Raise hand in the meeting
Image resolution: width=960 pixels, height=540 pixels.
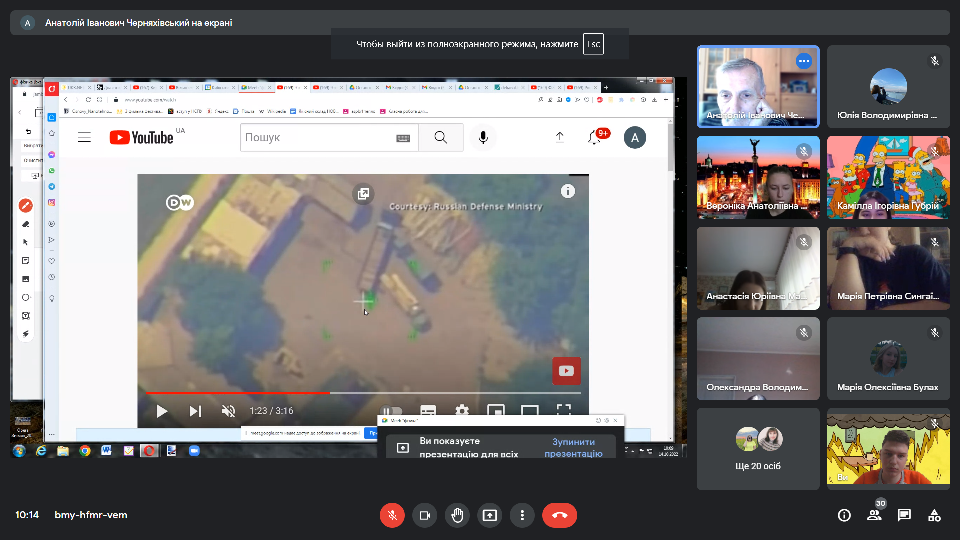(x=457, y=516)
